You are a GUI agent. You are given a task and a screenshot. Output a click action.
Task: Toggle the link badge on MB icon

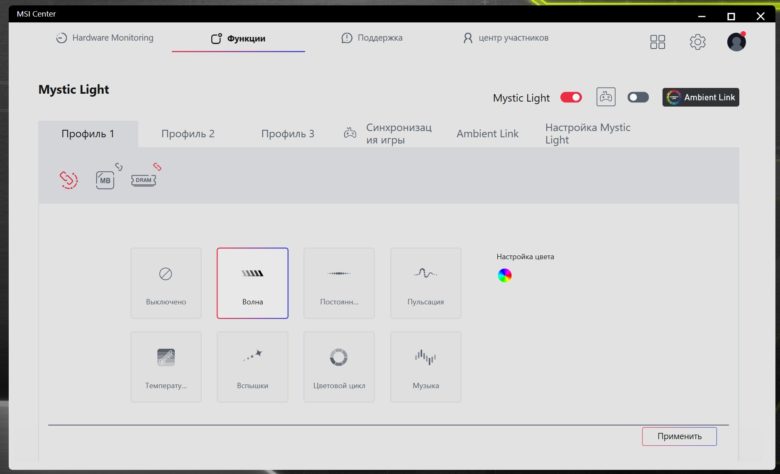pos(119,167)
